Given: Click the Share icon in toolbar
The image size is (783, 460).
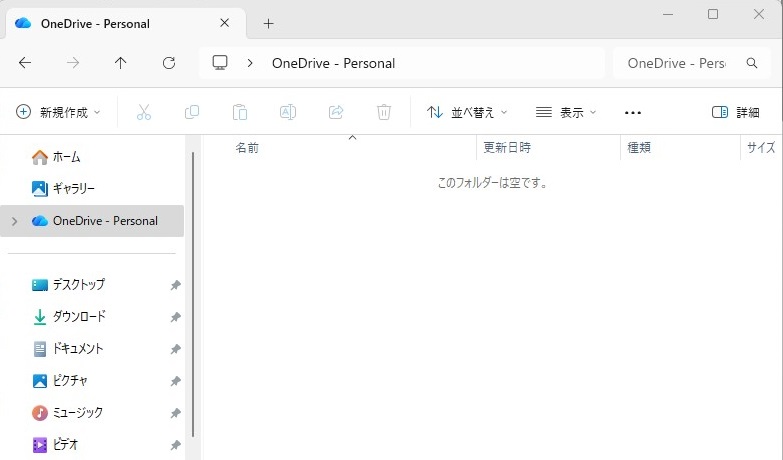Looking at the screenshot, I should (x=336, y=113).
